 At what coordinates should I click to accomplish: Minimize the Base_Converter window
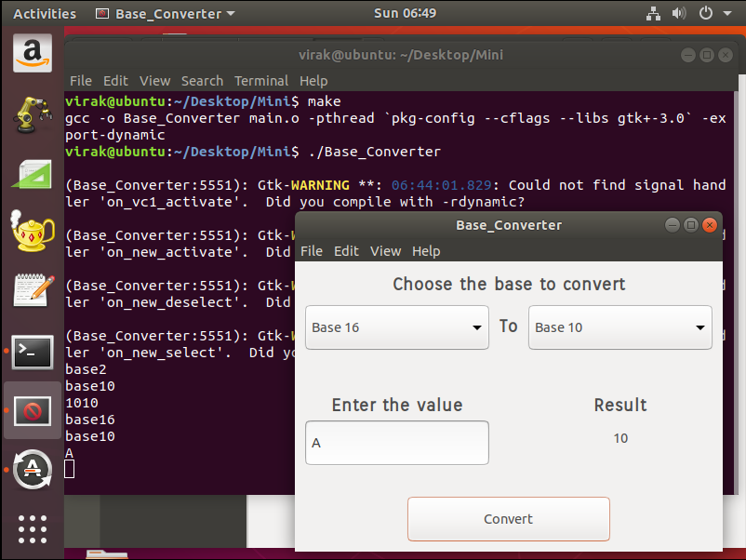(673, 224)
